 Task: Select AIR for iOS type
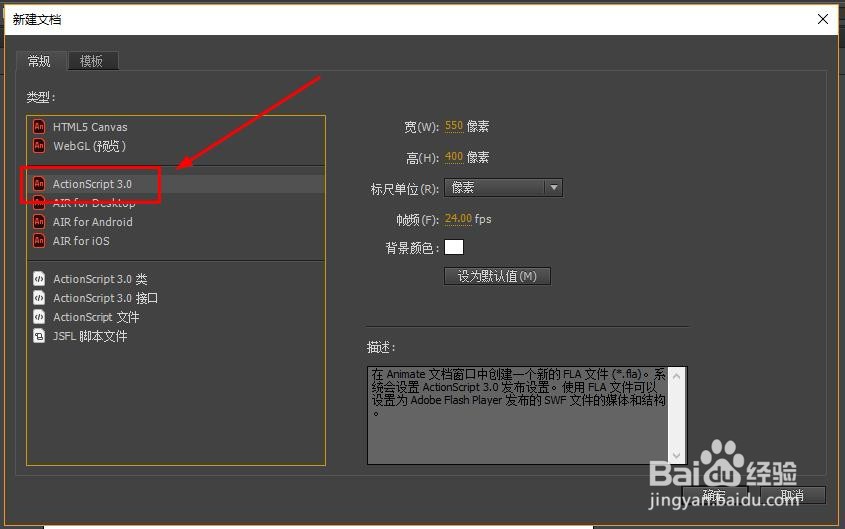coord(176,240)
